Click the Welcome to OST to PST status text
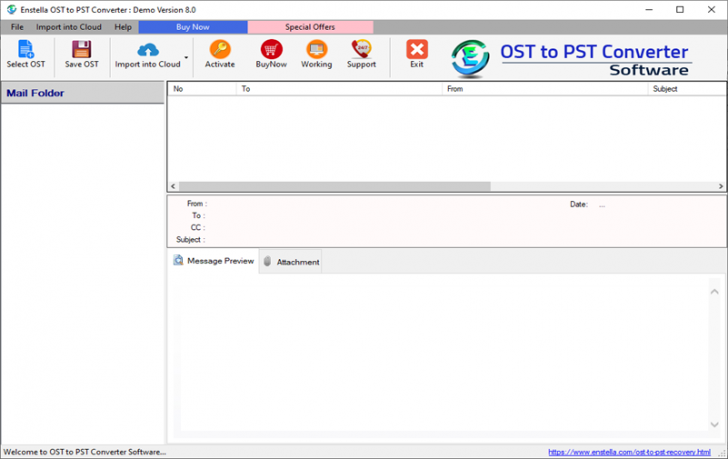The height and width of the screenshot is (459, 728). coord(84,452)
